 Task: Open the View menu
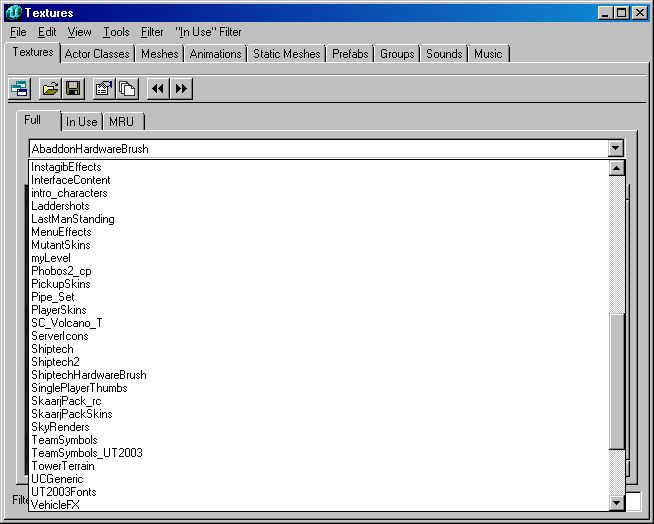tap(79, 32)
